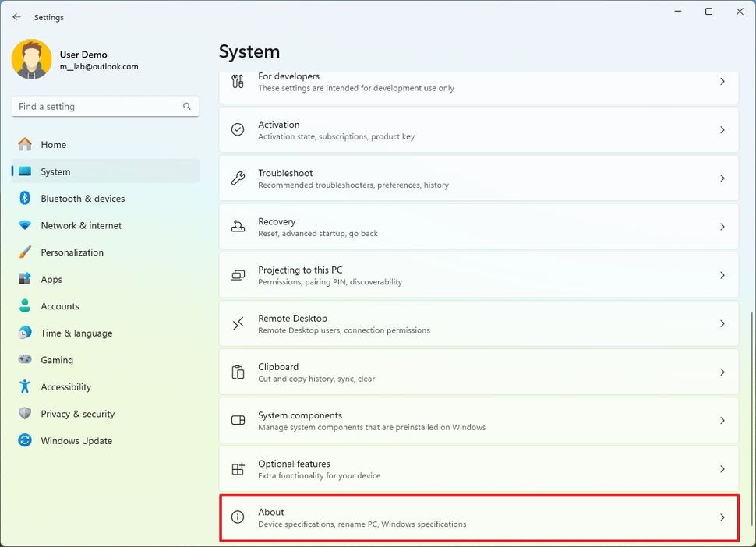
Task: Click the back arrow button
Action: tap(16, 17)
